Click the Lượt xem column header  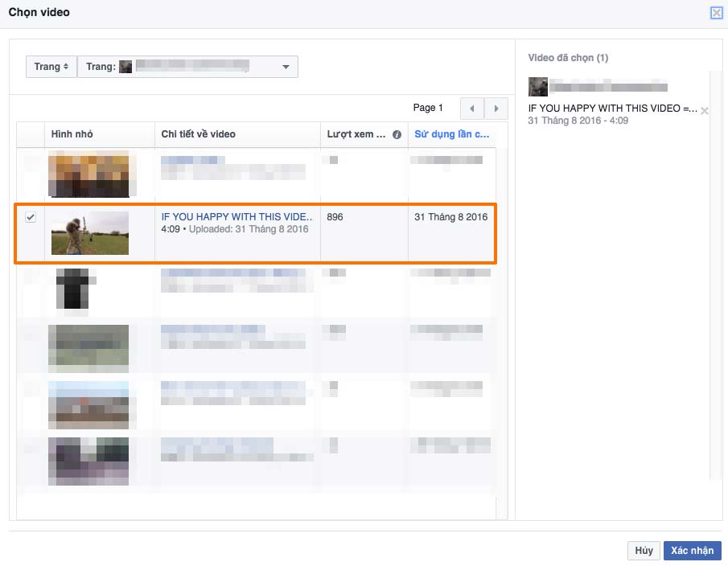pyautogui.click(x=356, y=134)
